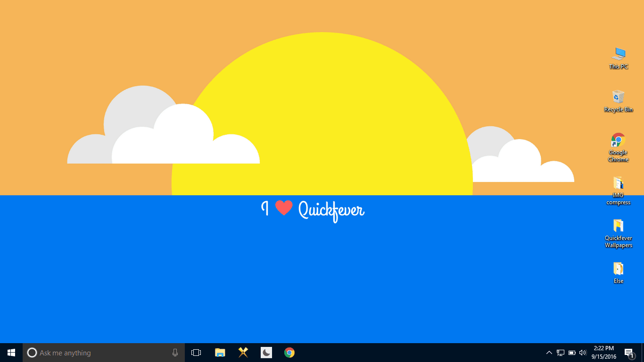Open File Explorer from taskbar
The width and height of the screenshot is (644, 362).
pos(220,353)
